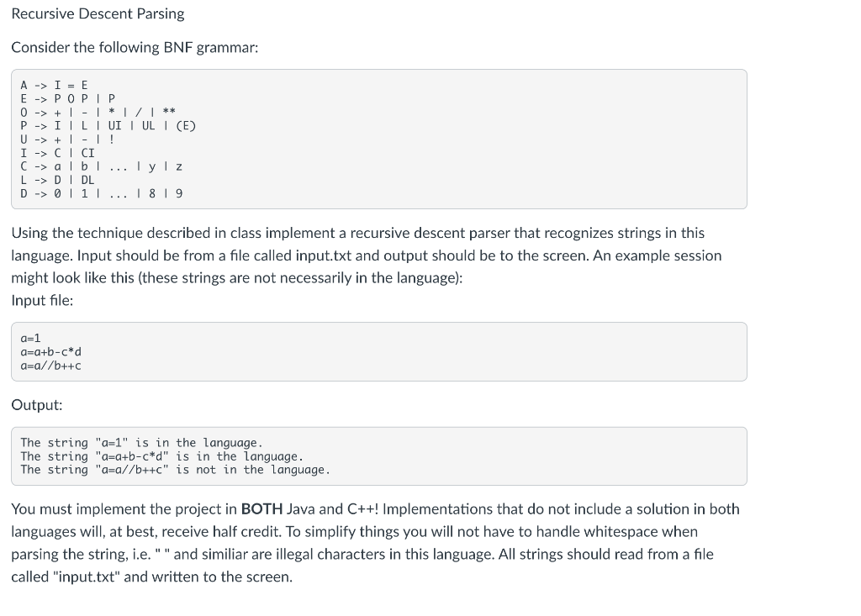Click output line 'is not in the language'
Viewport: 861px width, 616px height.
[176, 470]
